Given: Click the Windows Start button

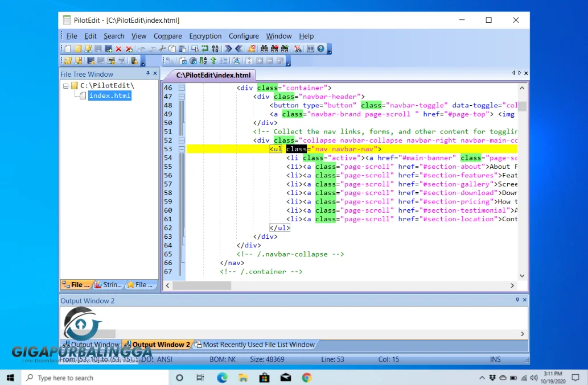Looking at the screenshot, I should pos(10,378).
